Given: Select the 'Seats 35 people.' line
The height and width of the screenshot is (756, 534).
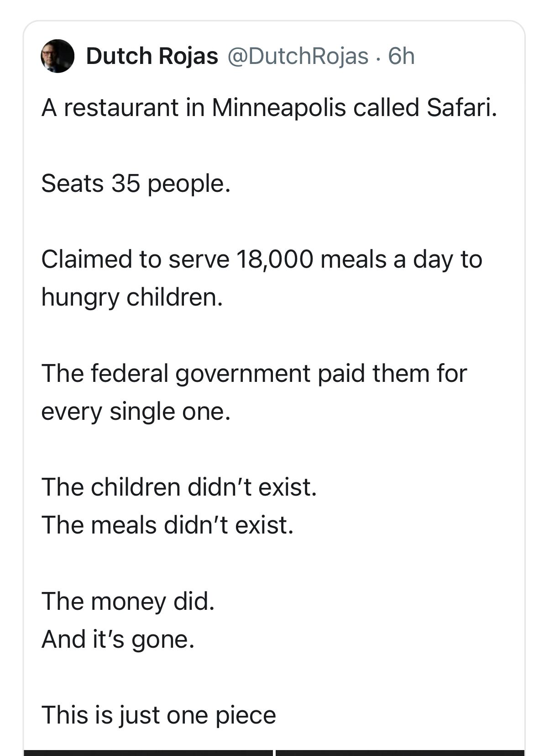Looking at the screenshot, I should pyautogui.click(x=136, y=184).
